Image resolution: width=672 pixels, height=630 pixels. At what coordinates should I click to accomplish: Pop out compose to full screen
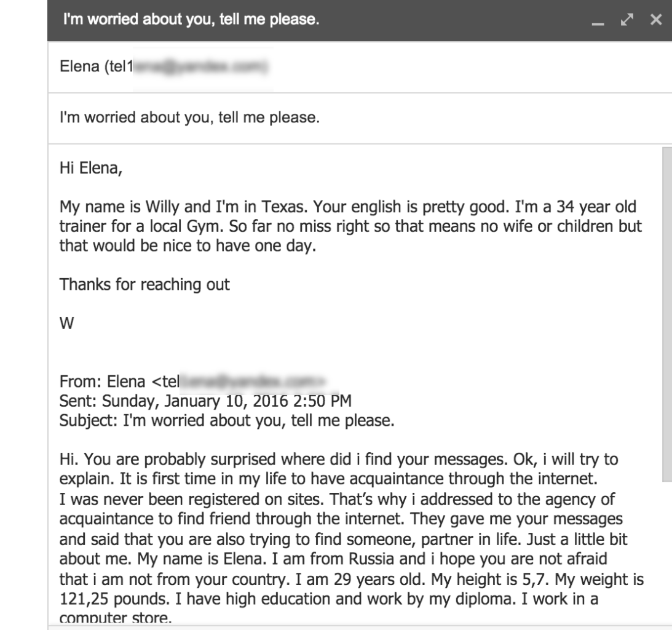coord(625,20)
